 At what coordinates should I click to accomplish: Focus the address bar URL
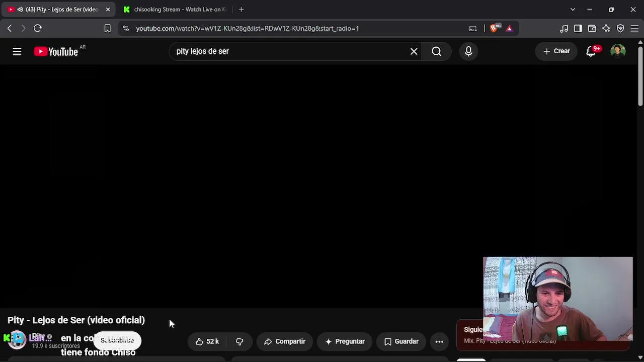(x=248, y=28)
